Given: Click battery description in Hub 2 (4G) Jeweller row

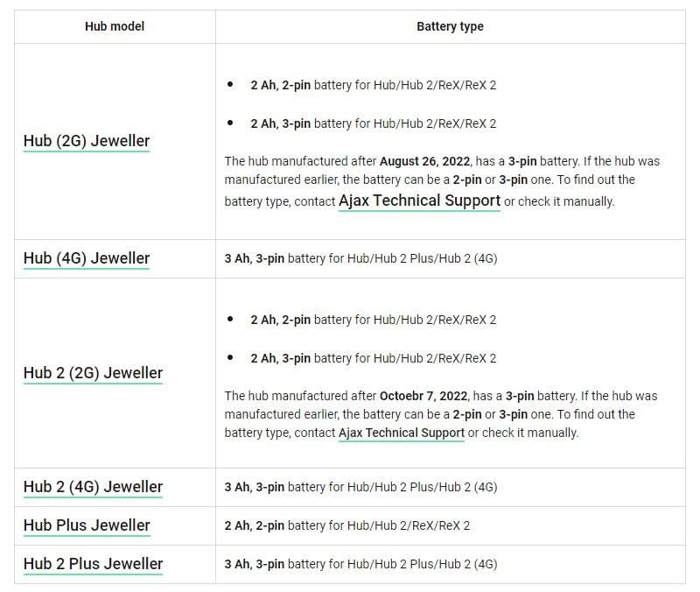Looking at the screenshot, I should (x=360, y=487).
